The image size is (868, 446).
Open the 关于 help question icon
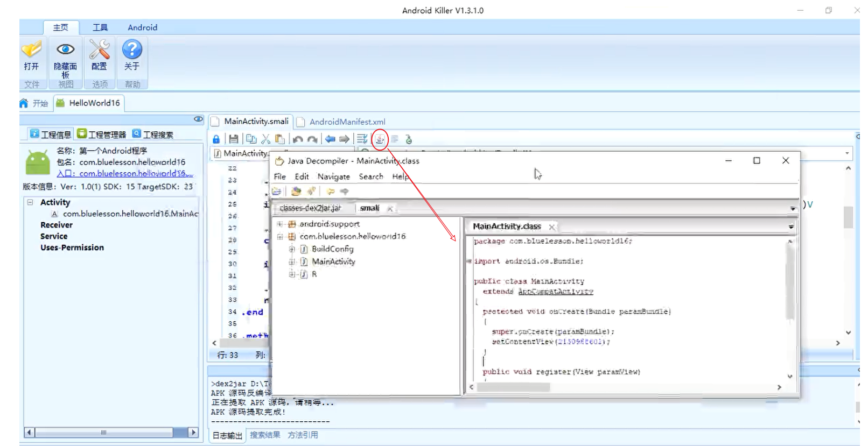coord(132,56)
